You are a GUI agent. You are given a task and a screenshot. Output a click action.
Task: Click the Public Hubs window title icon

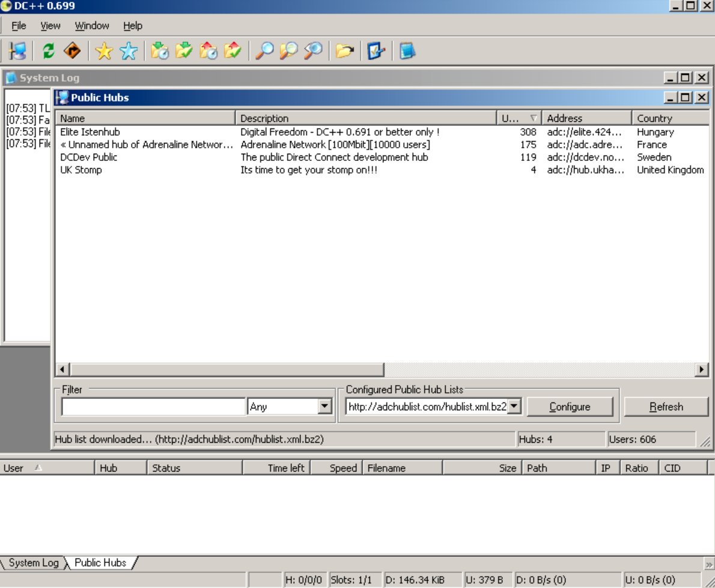tap(62, 97)
